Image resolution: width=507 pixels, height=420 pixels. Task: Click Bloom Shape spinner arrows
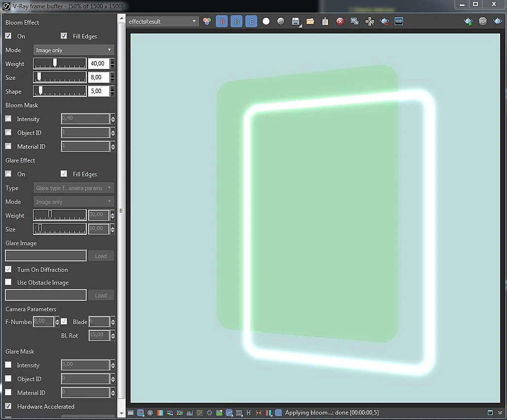(x=112, y=91)
